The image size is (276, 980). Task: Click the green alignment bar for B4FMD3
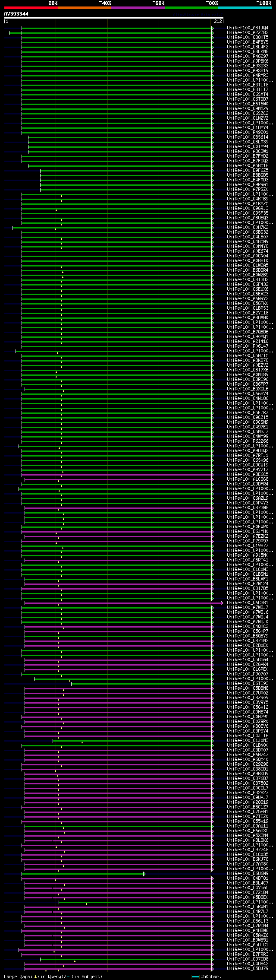click(x=126, y=180)
